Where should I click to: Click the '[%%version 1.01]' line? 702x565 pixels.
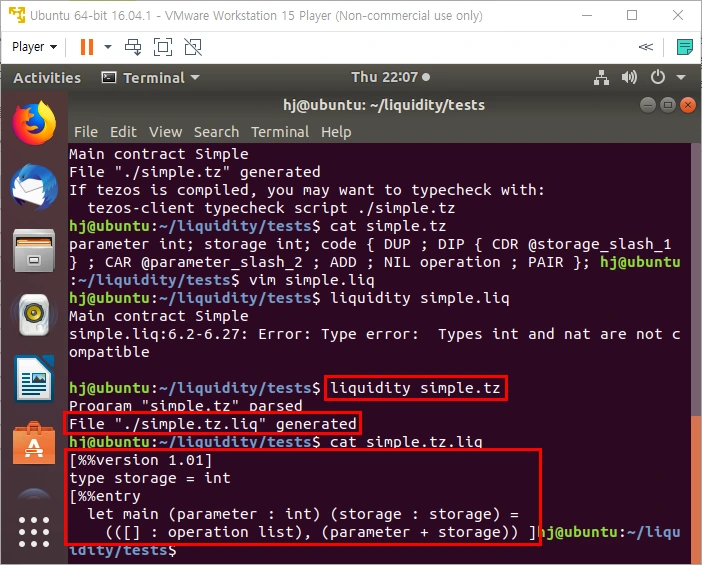pyautogui.click(x=141, y=460)
